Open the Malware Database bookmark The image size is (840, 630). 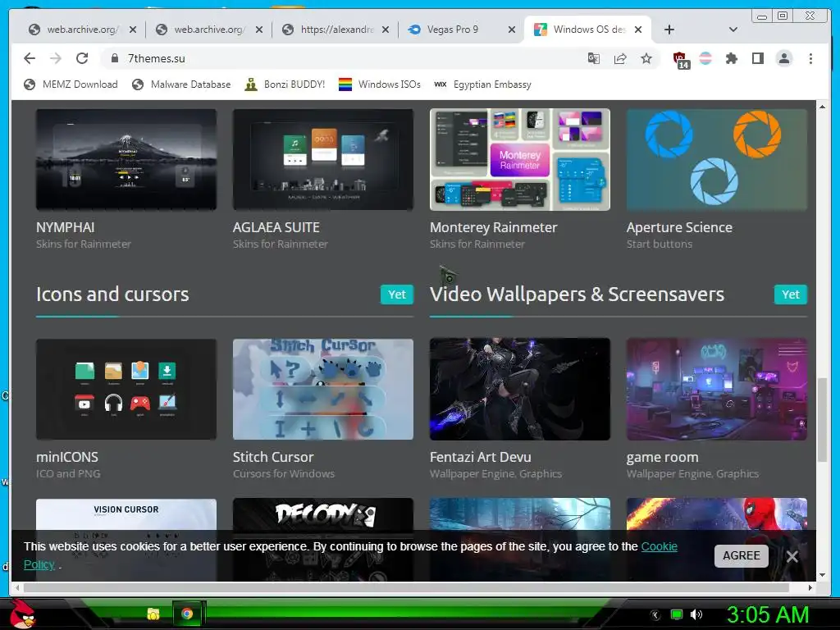181,84
